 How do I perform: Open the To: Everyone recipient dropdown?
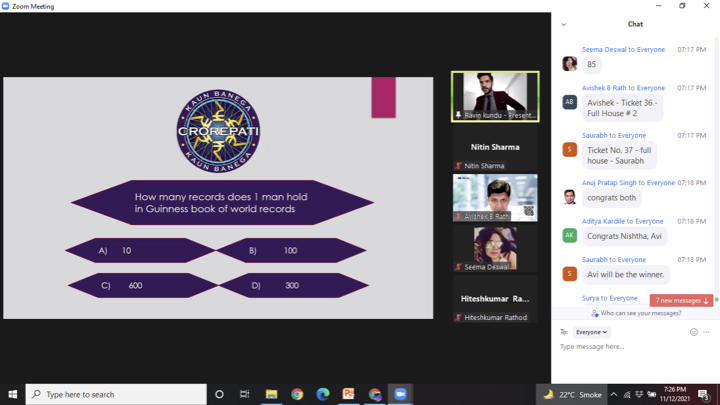pos(591,332)
